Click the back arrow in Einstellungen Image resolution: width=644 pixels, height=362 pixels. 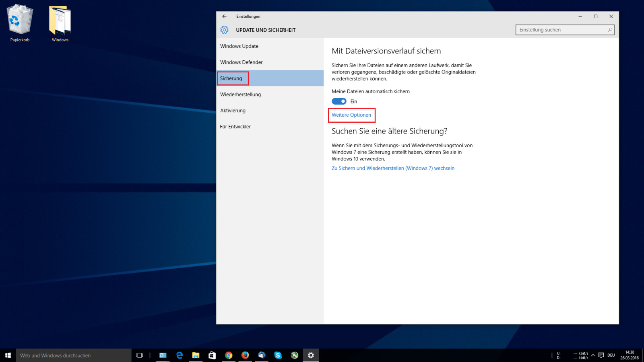pyautogui.click(x=224, y=16)
